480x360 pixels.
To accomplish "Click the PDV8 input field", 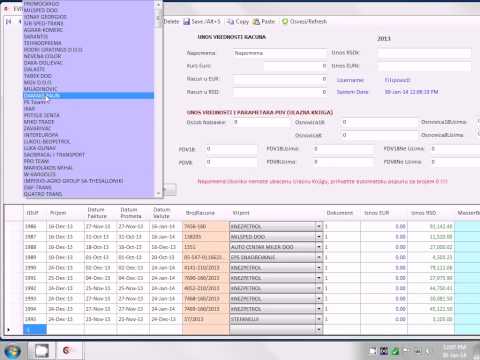I will pyautogui.click(x=230, y=162).
